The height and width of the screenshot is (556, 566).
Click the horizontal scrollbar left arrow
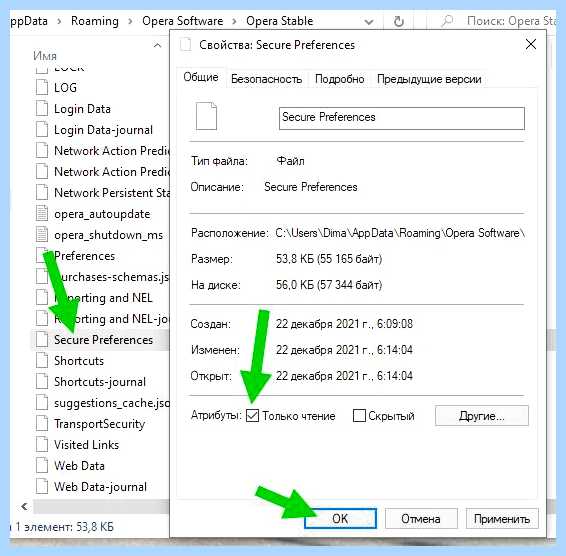pyautogui.click(x=25, y=506)
